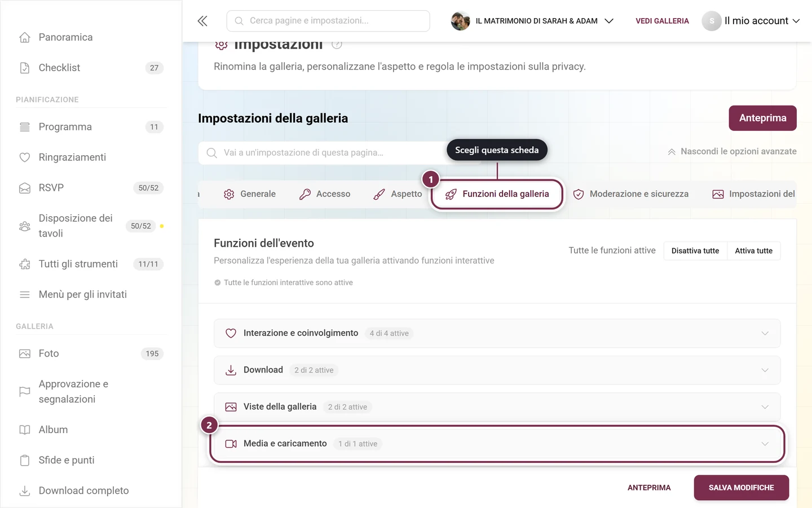
Task: Open the Il mio account dropdown
Action: pyautogui.click(x=751, y=21)
